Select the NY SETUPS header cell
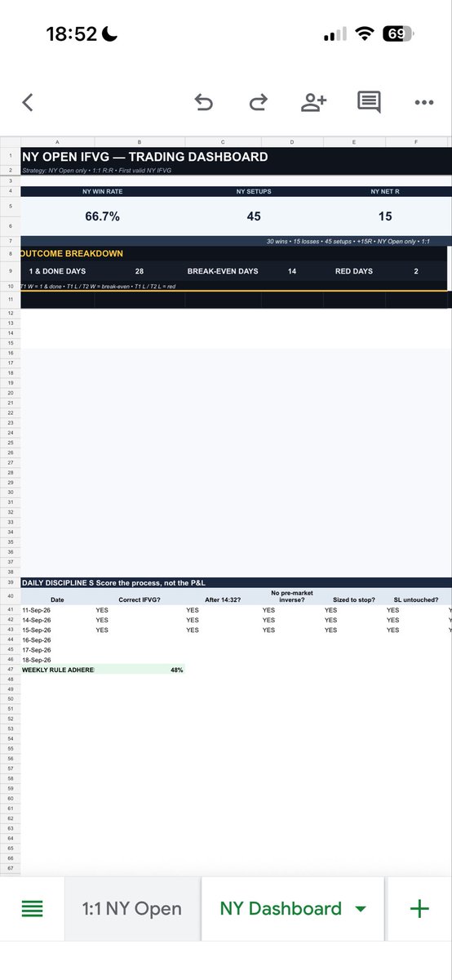The image size is (452, 980). [254, 191]
